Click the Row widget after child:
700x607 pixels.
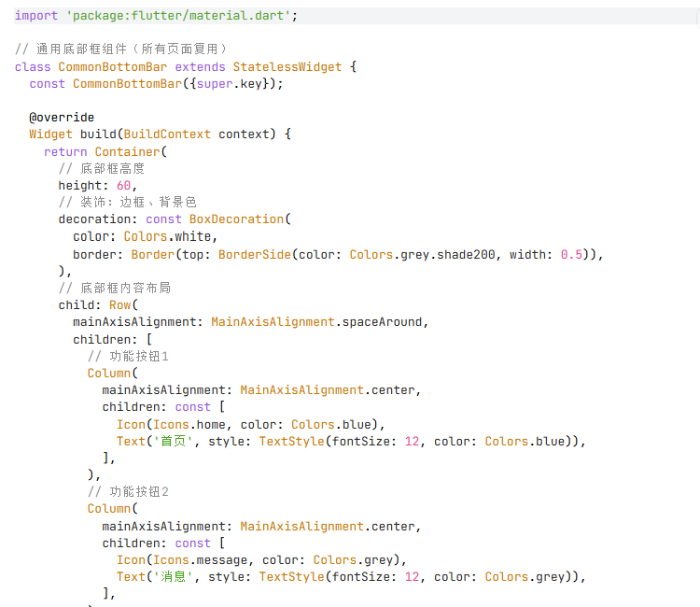(x=120, y=304)
